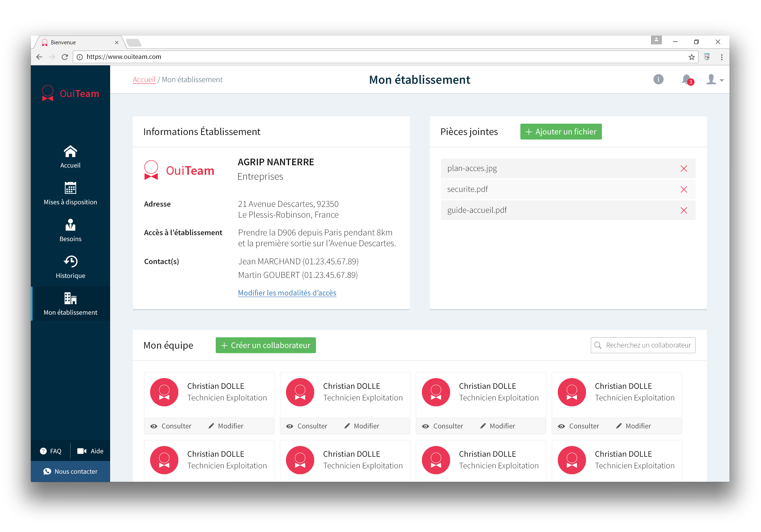
Task: Expand the user profile dropdown
Action: [715, 80]
